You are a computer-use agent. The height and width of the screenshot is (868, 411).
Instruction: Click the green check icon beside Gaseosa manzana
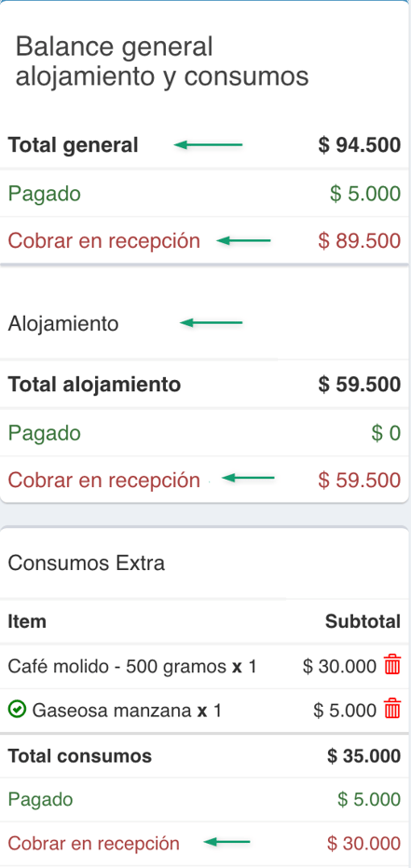(x=17, y=709)
